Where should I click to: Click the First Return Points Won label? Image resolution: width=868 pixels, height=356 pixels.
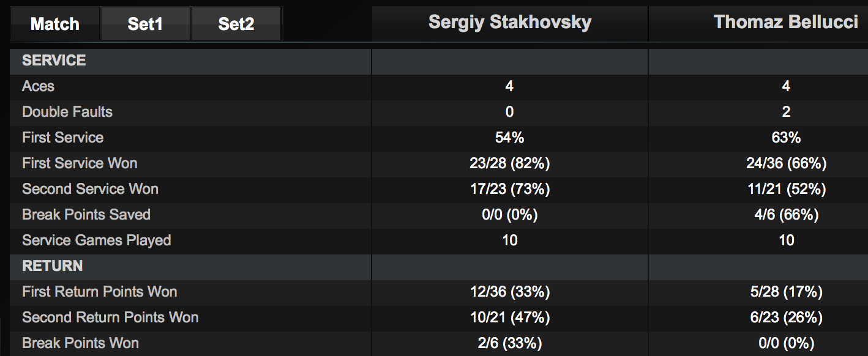[100, 292]
